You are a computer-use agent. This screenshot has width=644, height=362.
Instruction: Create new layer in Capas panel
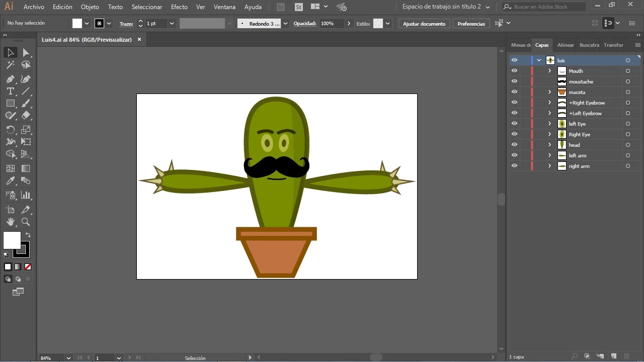(614, 356)
